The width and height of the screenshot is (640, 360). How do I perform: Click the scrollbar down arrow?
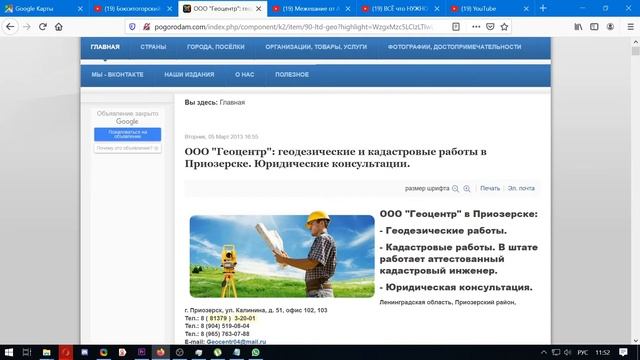pos(636,341)
